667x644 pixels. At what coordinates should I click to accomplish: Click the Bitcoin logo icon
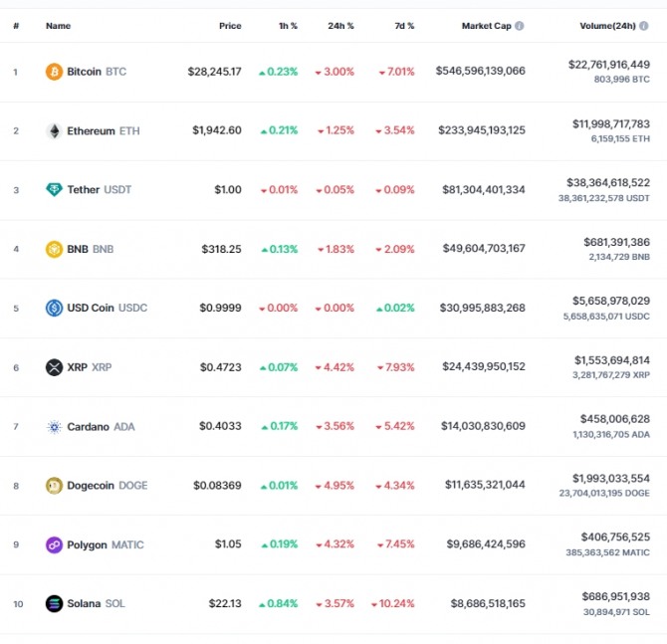pos(54,72)
